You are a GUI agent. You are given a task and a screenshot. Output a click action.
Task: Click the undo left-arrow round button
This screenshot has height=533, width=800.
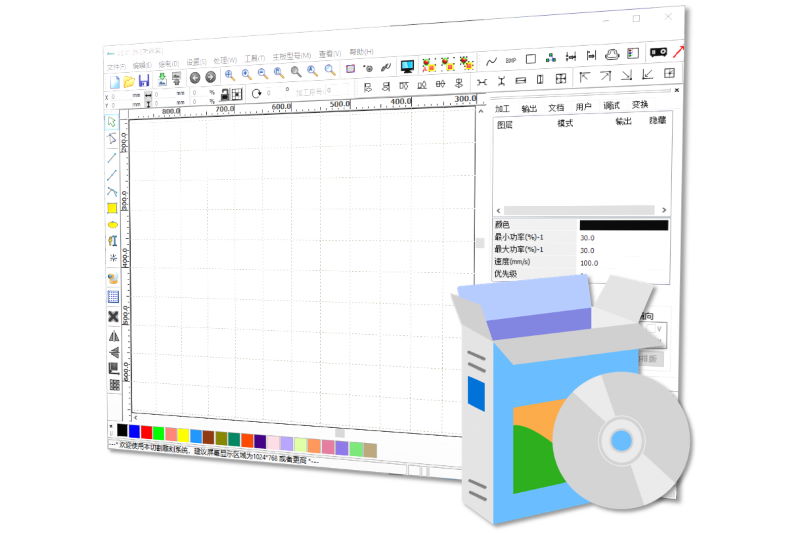195,78
